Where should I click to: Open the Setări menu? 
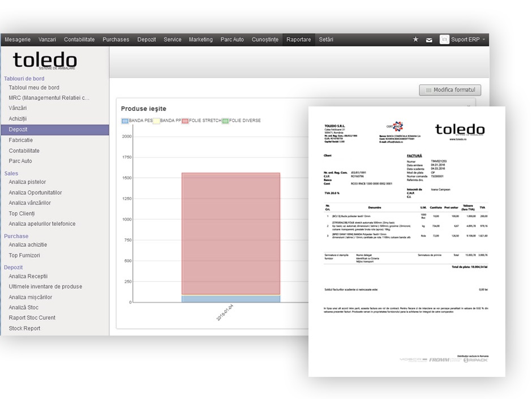coord(326,40)
